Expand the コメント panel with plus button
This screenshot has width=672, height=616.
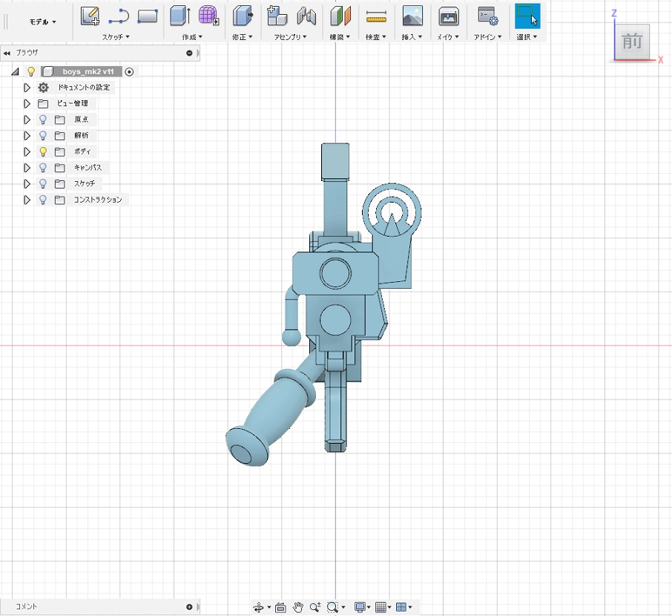(189, 607)
